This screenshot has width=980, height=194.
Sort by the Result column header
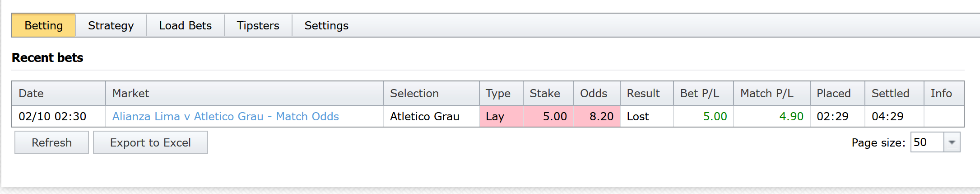pyautogui.click(x=643, y=94)
